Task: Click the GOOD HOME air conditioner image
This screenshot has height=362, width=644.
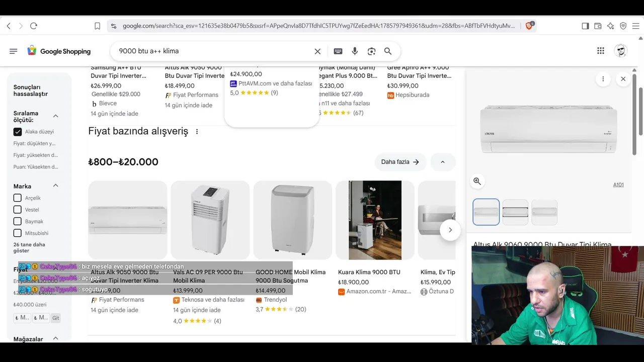Action: point(293,220)
